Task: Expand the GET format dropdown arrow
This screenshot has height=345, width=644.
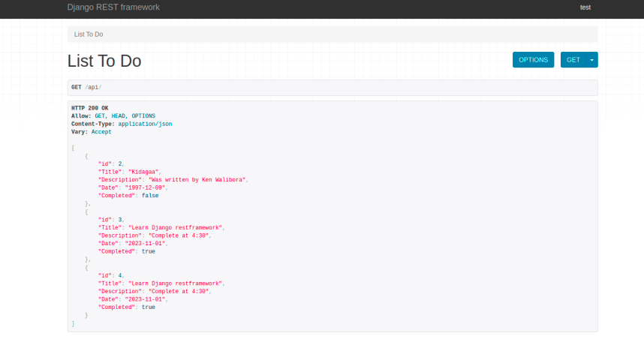Action: pyautogui.click(x=592, y=60)
